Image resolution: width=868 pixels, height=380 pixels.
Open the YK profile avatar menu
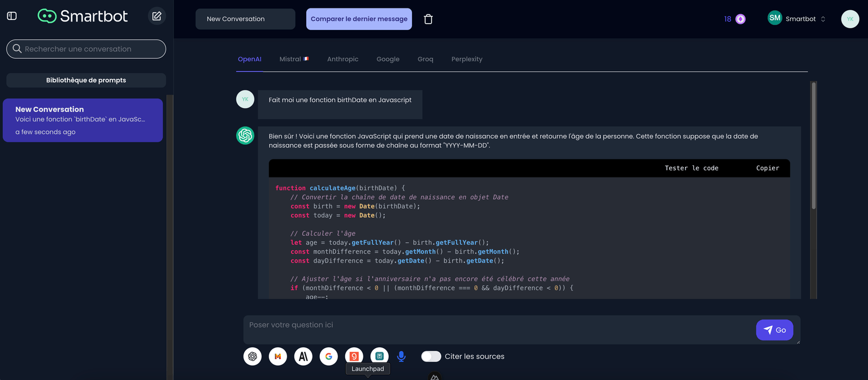coord(850,19)
